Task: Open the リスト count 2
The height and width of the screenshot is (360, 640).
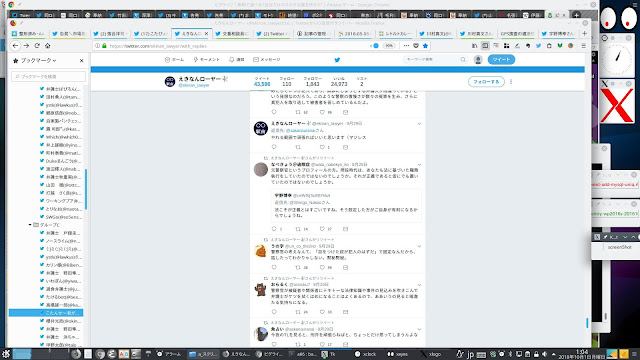Action: coord(362,82)
